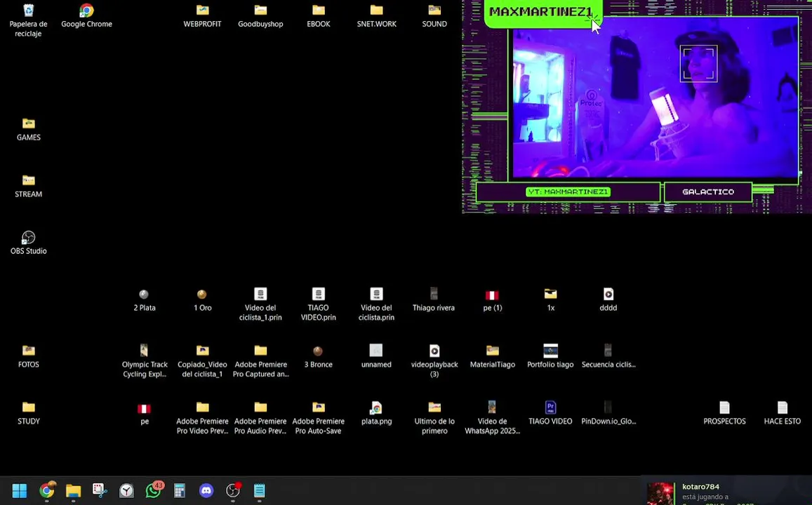Switch to OBS Studio in taskbar
This screenshot has height=505, width=812.
[233, 490]
